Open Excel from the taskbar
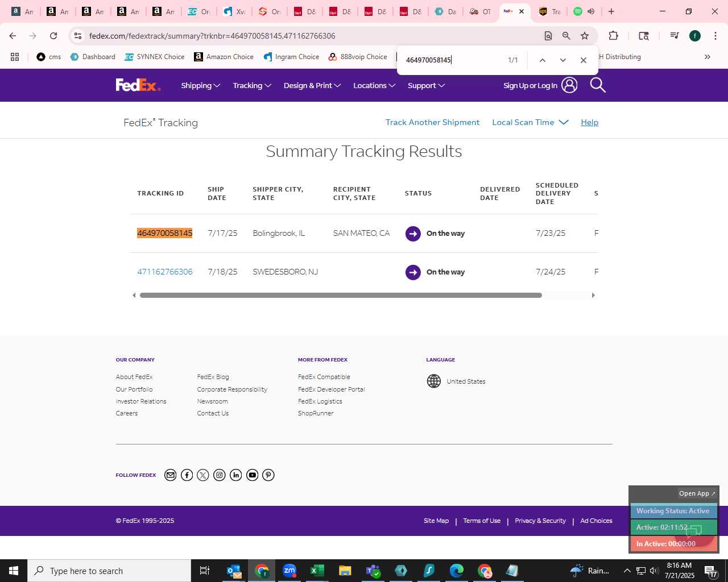 317,571
